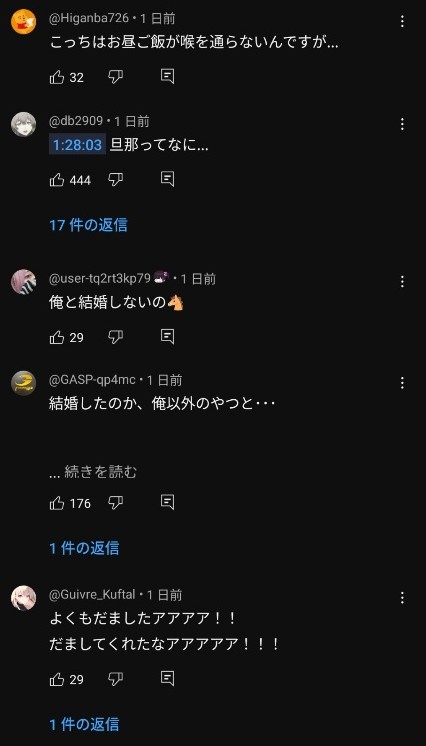Expand 1 件の返信 under @GASP-qp4mc's comment

[84, 548]
